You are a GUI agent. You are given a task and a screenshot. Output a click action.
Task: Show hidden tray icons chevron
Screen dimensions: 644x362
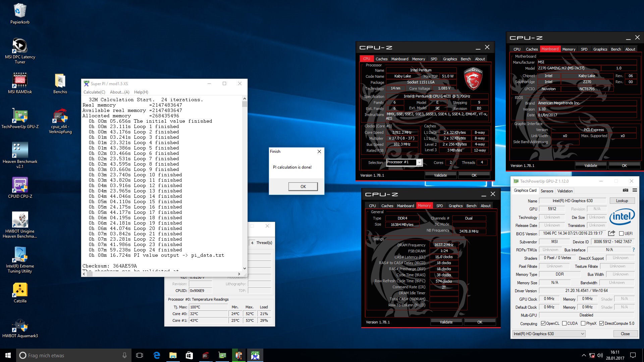click(x=584, y=355)
